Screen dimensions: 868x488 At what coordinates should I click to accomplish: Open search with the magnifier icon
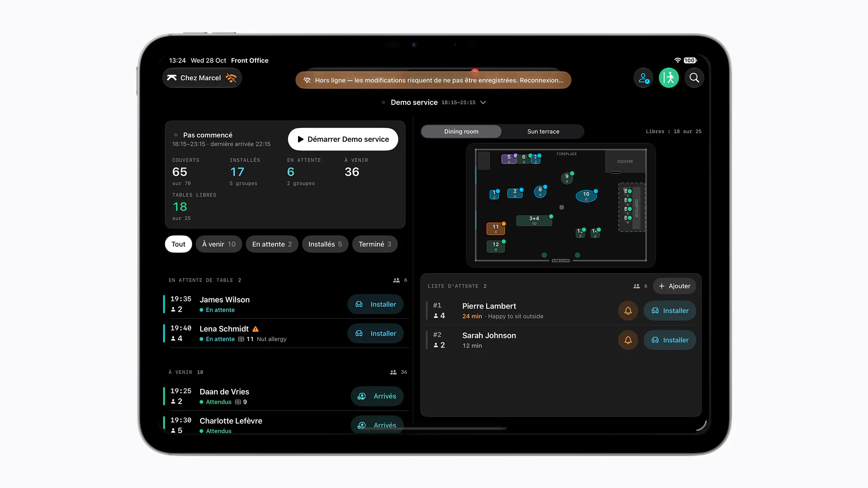694,78
